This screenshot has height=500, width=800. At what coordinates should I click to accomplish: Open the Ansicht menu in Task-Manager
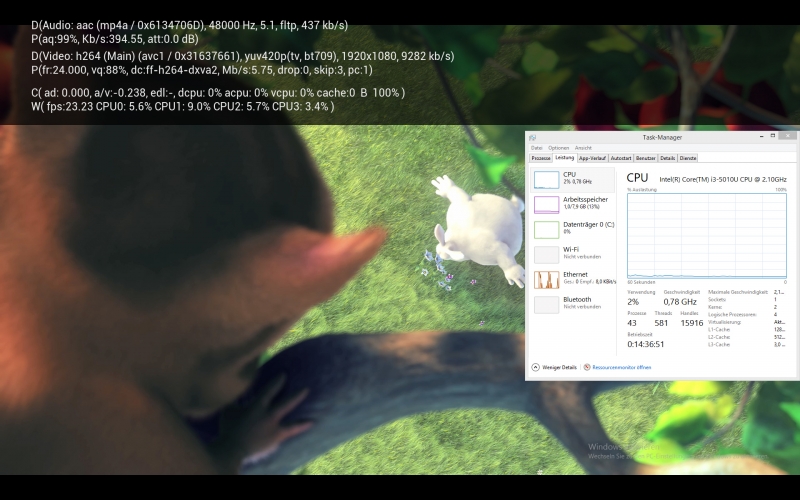583,148
